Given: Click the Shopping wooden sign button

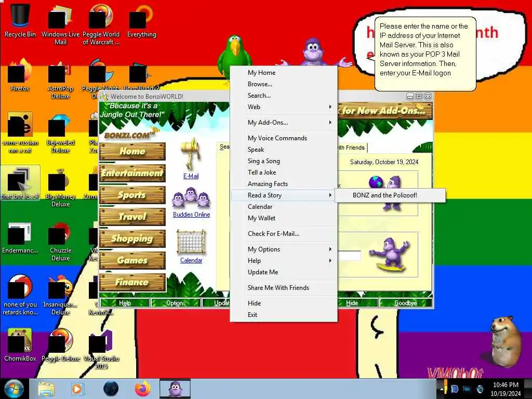Looking at the screenshot, I should coord(132,238).
